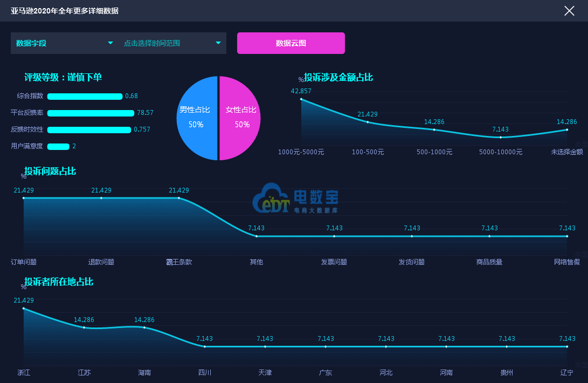
Task: Click the 500-1000元 axis label
Action: (x=434, y=152)
